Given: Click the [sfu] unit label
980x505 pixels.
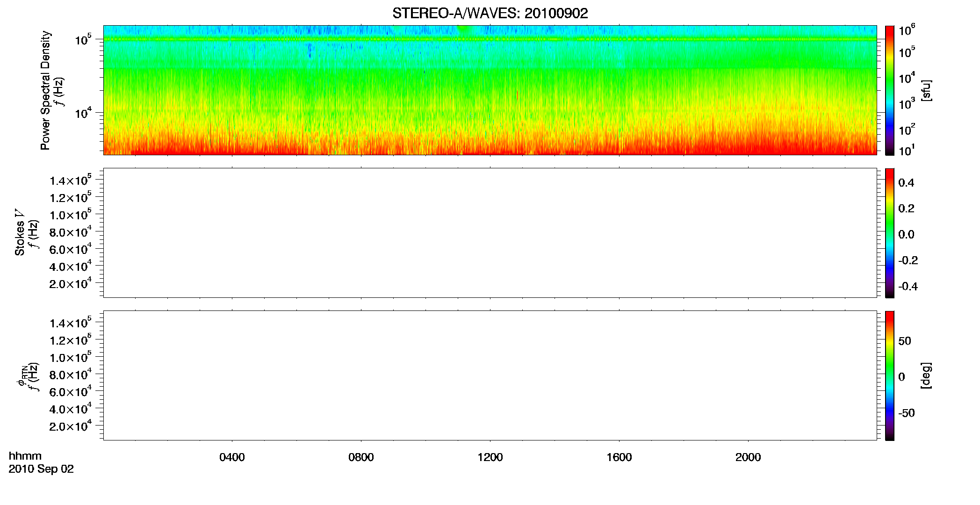Looking at the screenshot, I should pyautogui.click(x=926, y=90).
